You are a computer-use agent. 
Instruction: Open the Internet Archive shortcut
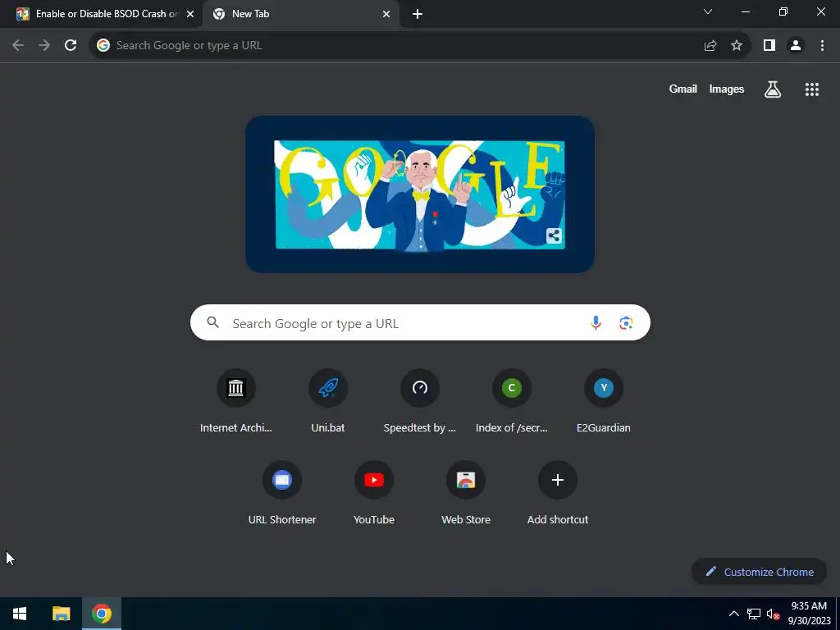tap(235, 399)
